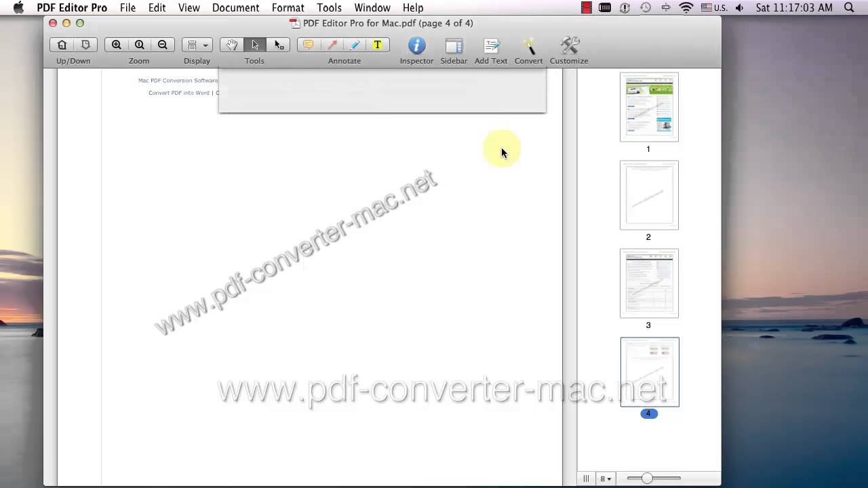Open the Help menu
Image resolution: width=868 pixels, height=488 pixels.
(413, 7)
